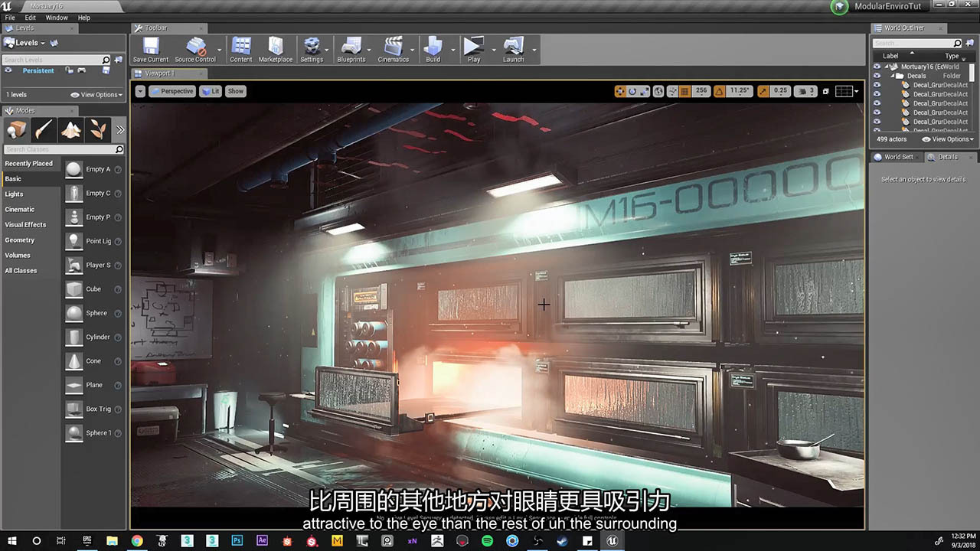Open Spotify from the Windows taskbar
Viewport: 980px width, 551px height.
click(488, 540)
